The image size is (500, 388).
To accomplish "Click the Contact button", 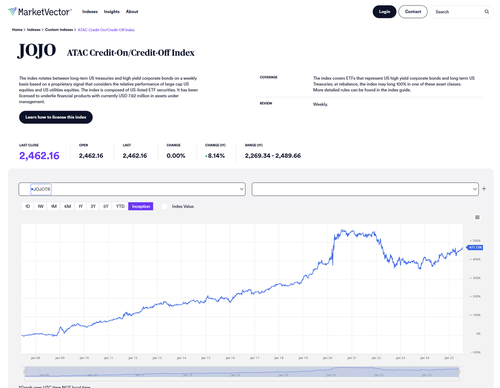I will pyautogui.click(x=413, y=12).
